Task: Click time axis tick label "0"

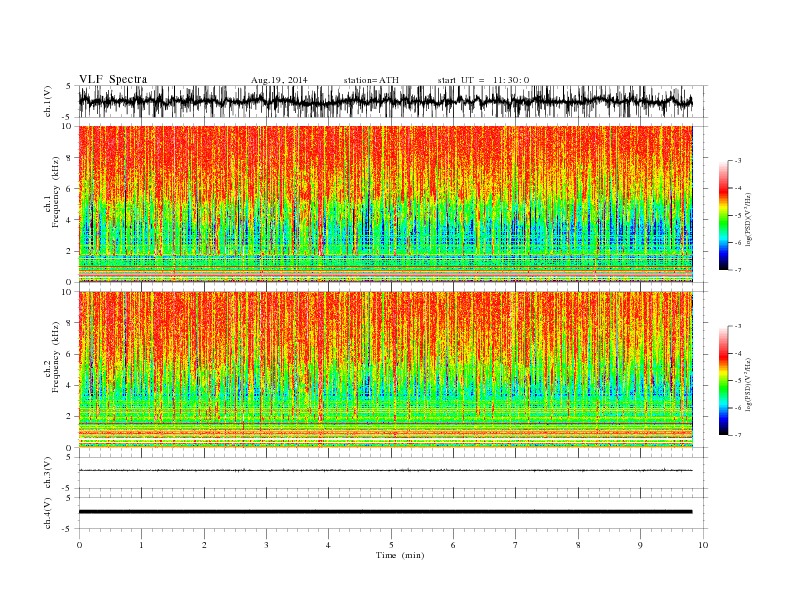Action: click(79, 545)
